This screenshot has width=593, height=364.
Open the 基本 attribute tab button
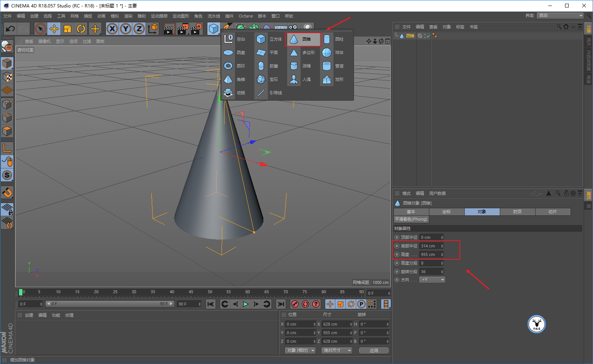(x=411, y=212)
